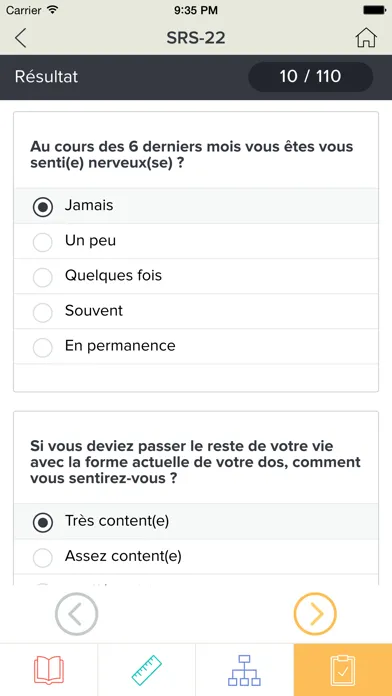Select En permanence answer

coord(196,346)
